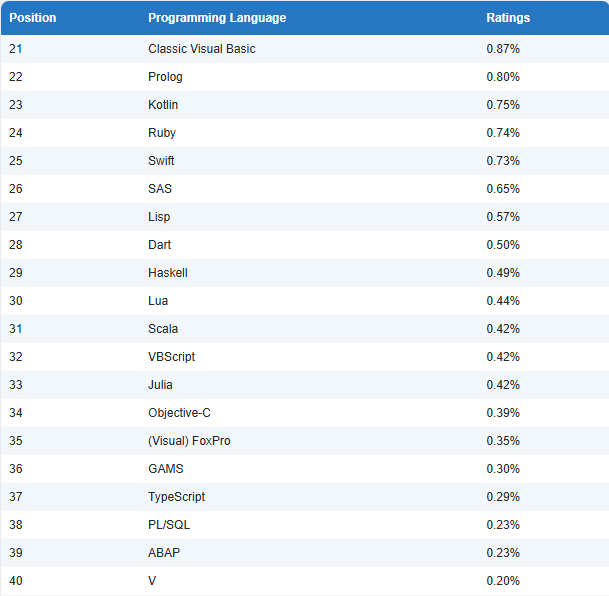Click Julia's 0.42% rating
609x596 pixels.
click(x=503, y=385)
